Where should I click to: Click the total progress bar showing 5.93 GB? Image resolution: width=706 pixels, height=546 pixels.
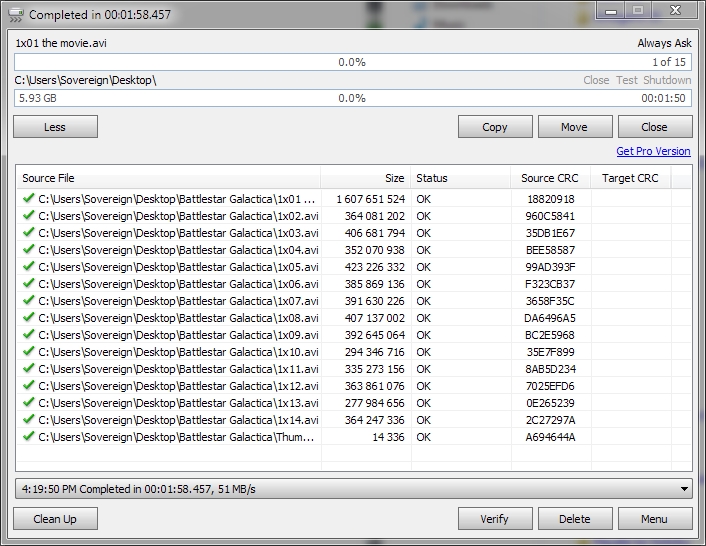[353, 98]
